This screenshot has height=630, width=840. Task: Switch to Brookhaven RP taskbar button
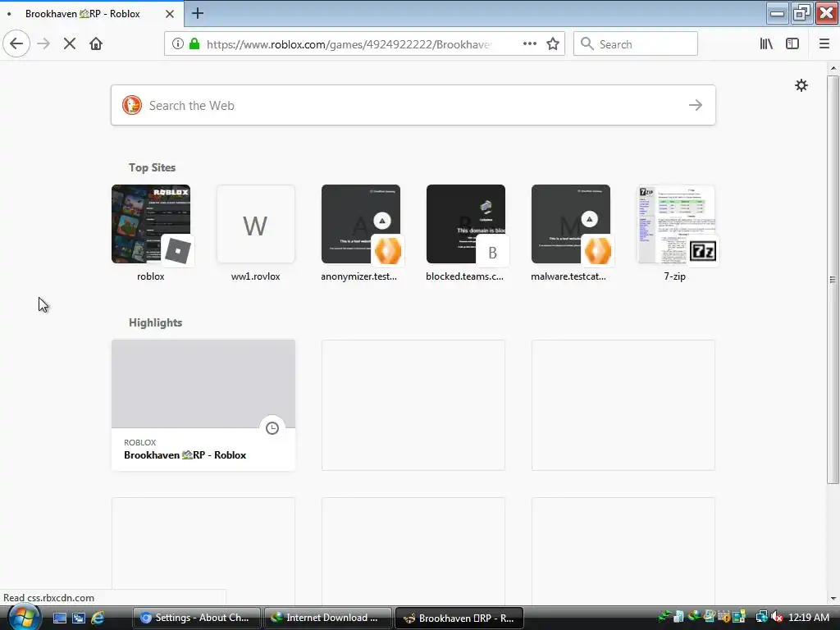pyautogui.click(x=459, y=618)
